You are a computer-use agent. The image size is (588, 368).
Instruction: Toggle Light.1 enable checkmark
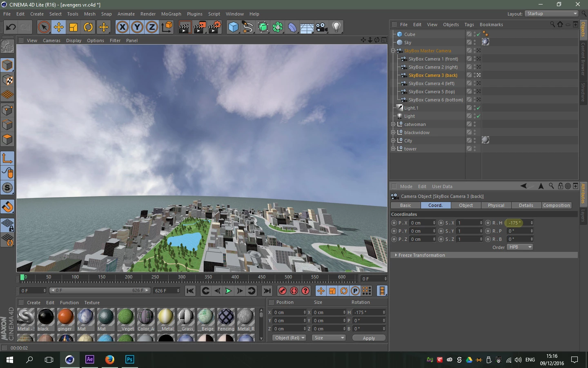point(478,108)
